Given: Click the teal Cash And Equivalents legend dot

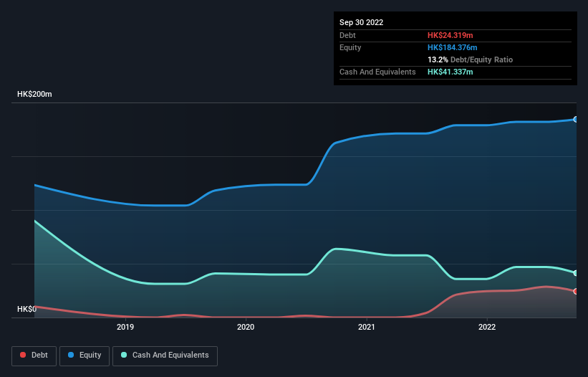Looking at the screenshot, I should 124,355.
